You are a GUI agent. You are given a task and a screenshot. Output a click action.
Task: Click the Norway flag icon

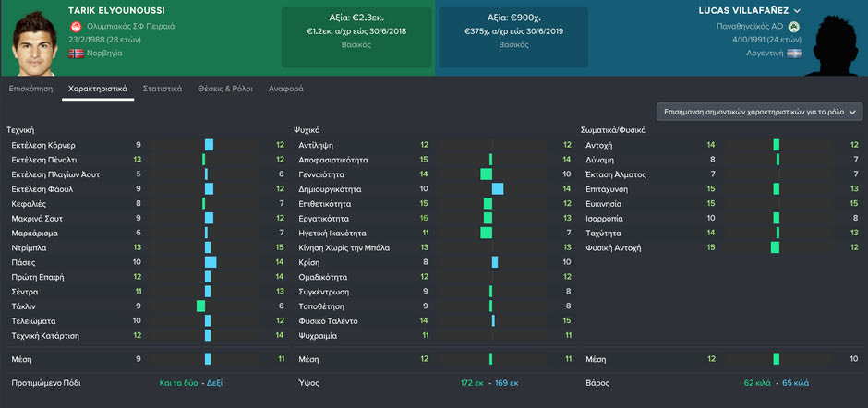click(x=76, y=54)
